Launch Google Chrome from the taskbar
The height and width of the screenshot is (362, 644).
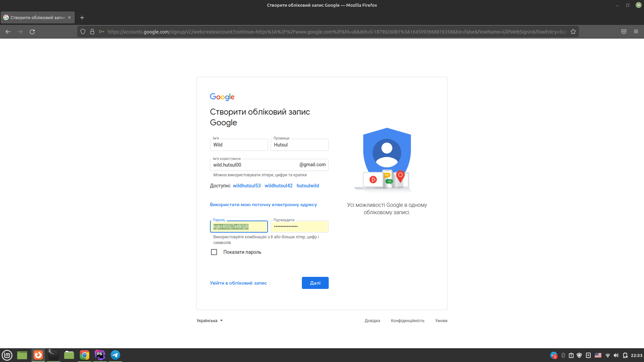pos(85,355)
